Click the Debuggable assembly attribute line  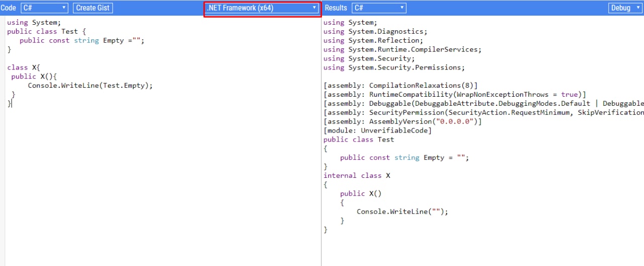(484, 103)
